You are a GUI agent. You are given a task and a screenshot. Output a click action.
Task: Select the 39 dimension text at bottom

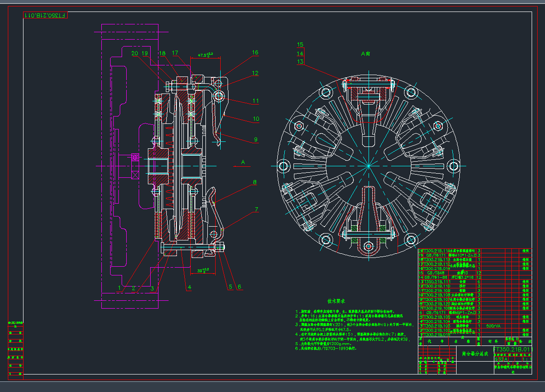[203, 270]
